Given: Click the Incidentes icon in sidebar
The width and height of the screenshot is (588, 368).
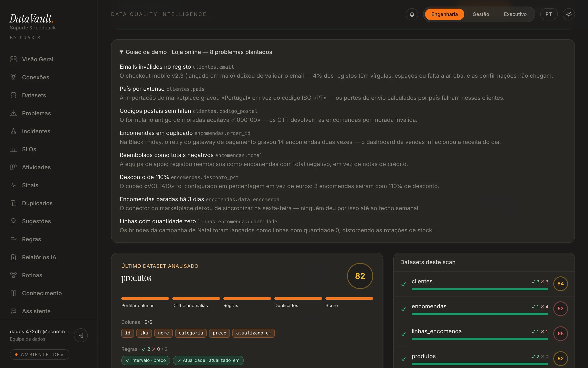Looking at the screenshot, I should (13, 131).
